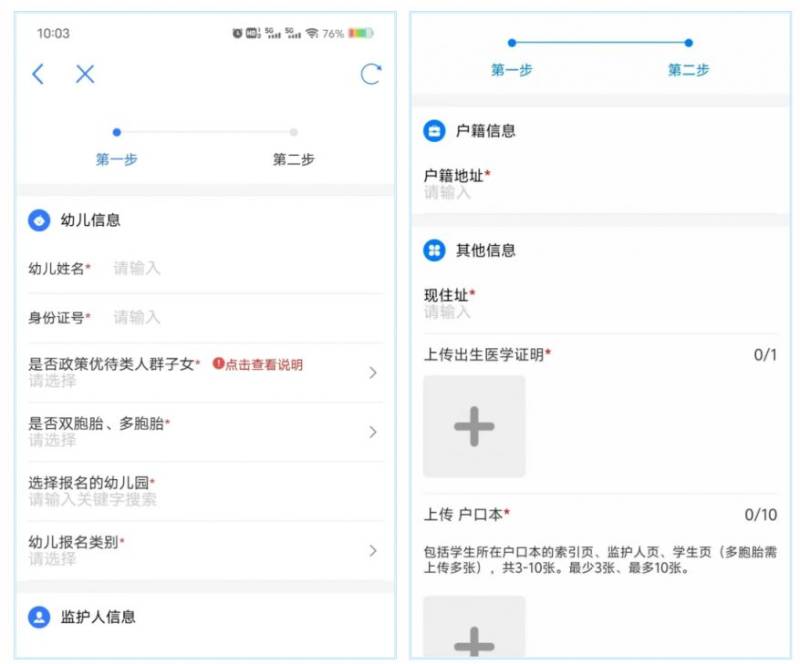The image size is (800, 664).
Task: Click 点击查看说明 link
Action: [258, 365]
